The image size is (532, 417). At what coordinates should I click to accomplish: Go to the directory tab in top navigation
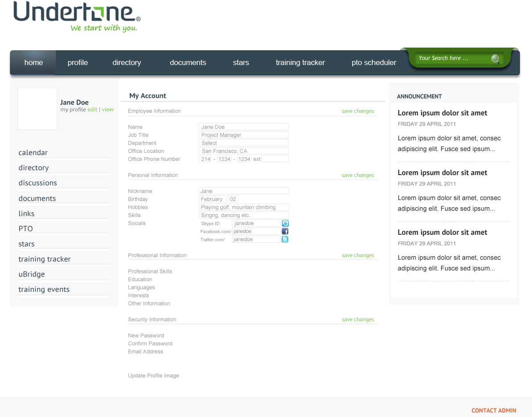(x=127, y=63)
